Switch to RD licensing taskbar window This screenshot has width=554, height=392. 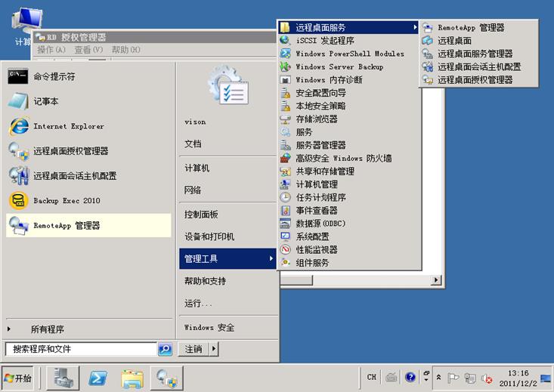click(x=167, y=378)
